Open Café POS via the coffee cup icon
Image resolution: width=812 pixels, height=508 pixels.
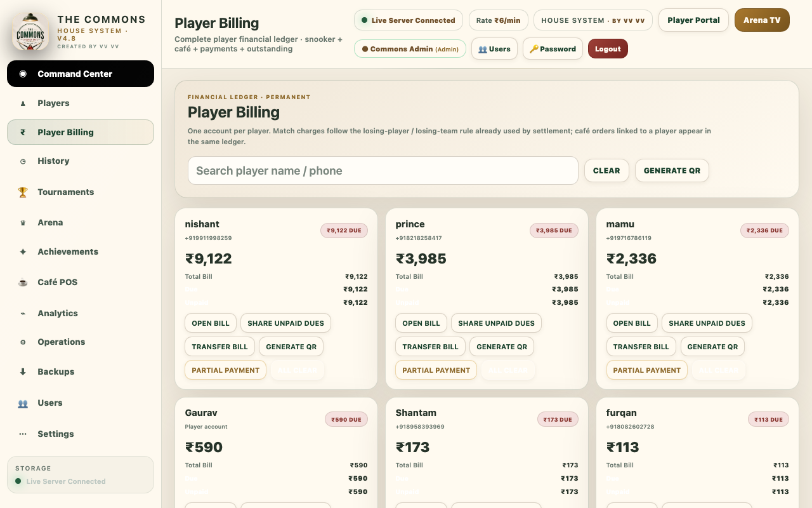(x=23, y=282)
